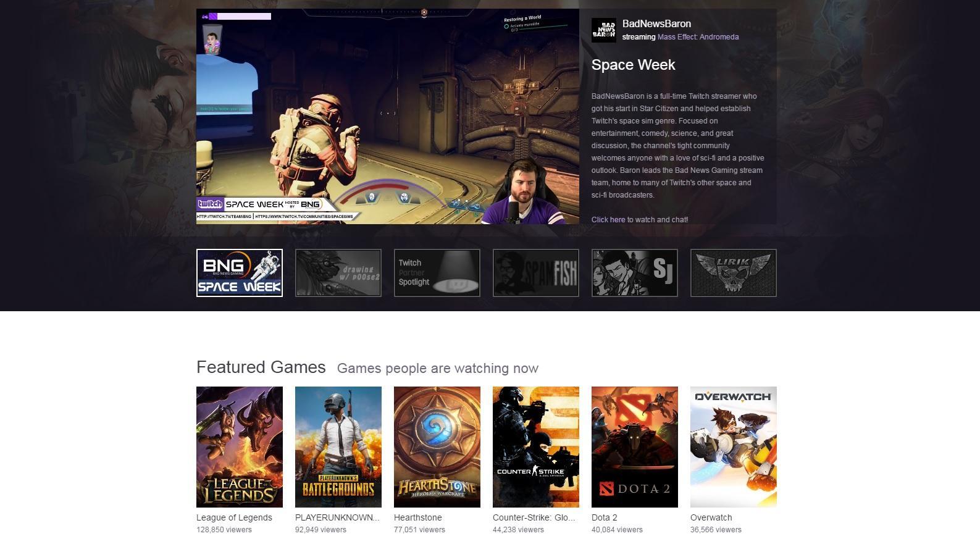The image size is (980, 544).
Task: Select the 'drawing w/ p00se2' carousel thumbnail
Action: [338, 273]
